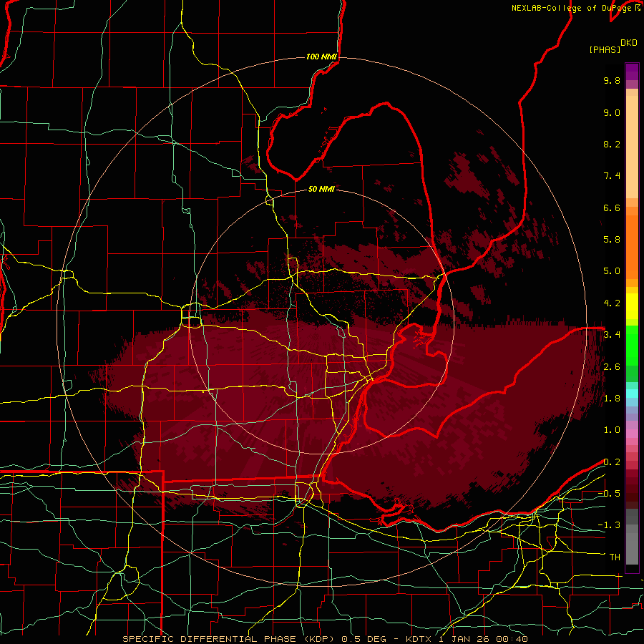This screenshot has width=644, height=644.
Task: Pick the pink band of the color bar
Action: 632,434
